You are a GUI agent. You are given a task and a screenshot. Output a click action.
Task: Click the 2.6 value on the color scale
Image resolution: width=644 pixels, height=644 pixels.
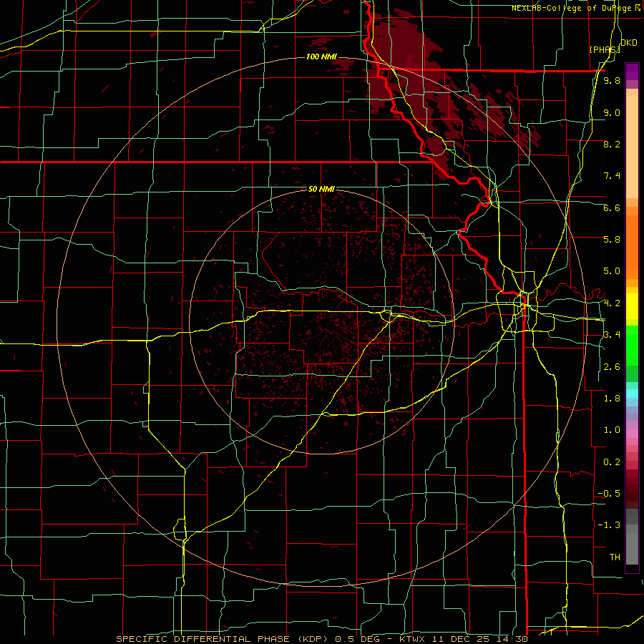point(612,367)
